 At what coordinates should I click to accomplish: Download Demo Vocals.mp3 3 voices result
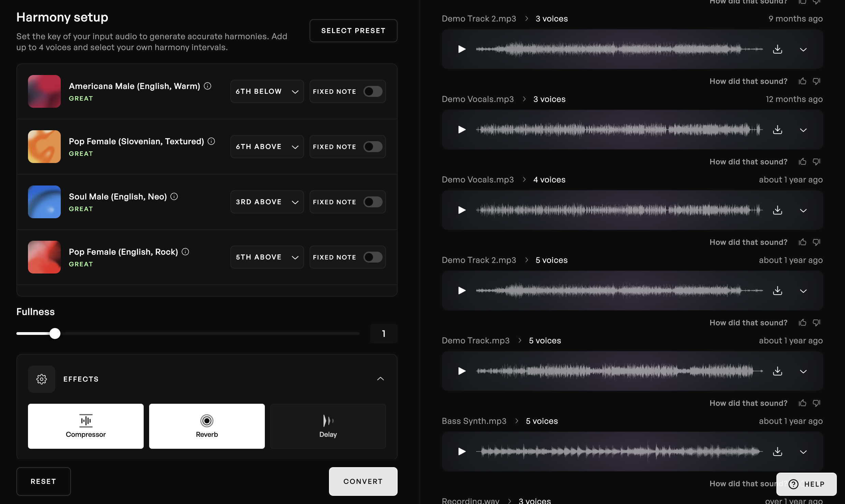(x=777, y=130)
